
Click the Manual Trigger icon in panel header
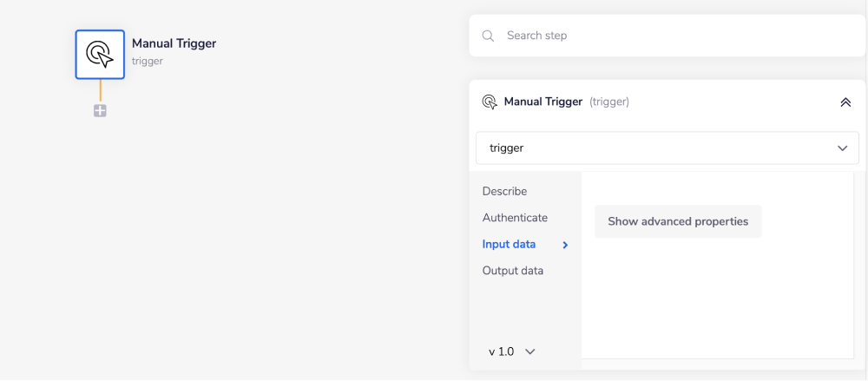(x=490, y=102)
